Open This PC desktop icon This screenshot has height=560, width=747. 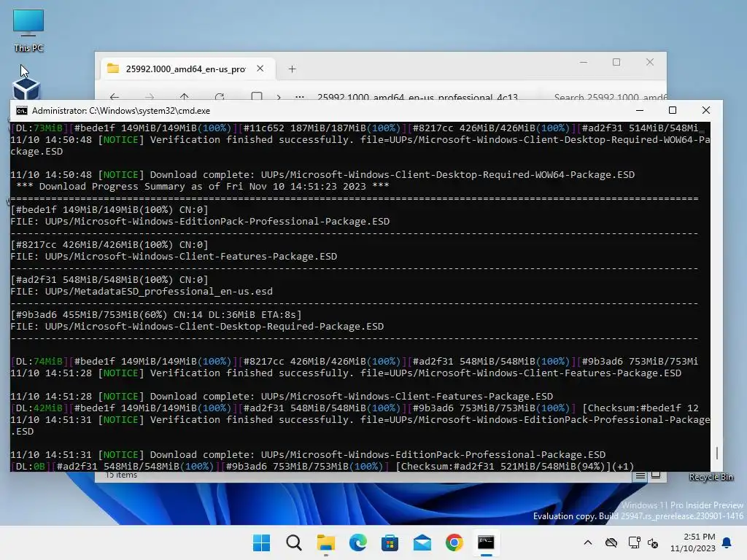(28, 29)
